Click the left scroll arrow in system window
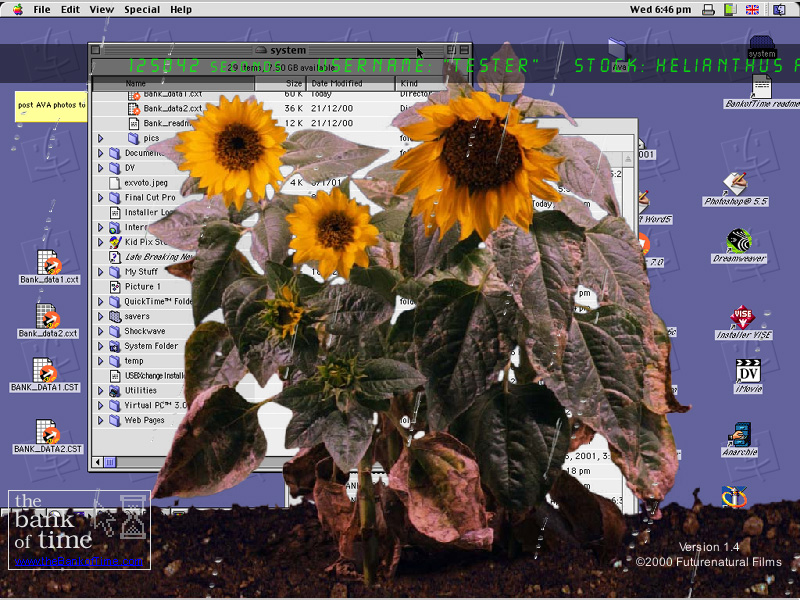 [98, 462]
